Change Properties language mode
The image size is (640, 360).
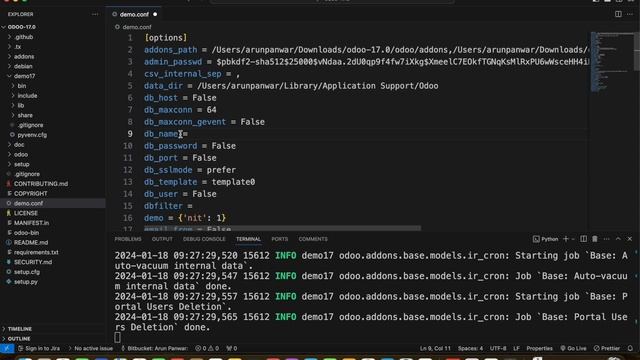(539, 349)
